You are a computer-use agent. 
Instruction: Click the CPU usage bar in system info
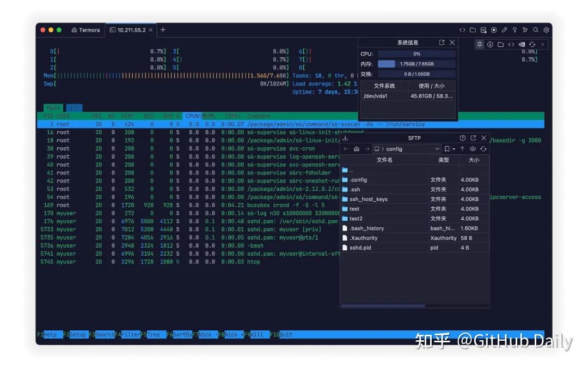tap(416, 54)
